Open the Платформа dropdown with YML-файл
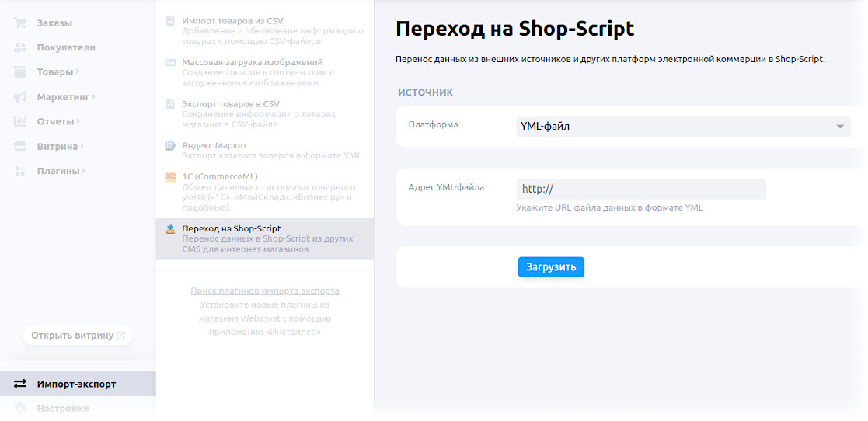 pos(683,127)
